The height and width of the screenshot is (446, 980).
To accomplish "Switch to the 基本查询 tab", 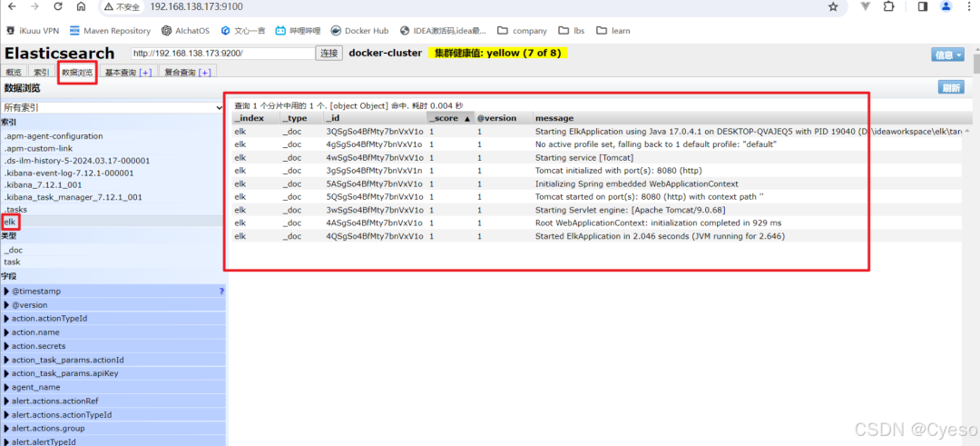I will [x=121, y=73].
